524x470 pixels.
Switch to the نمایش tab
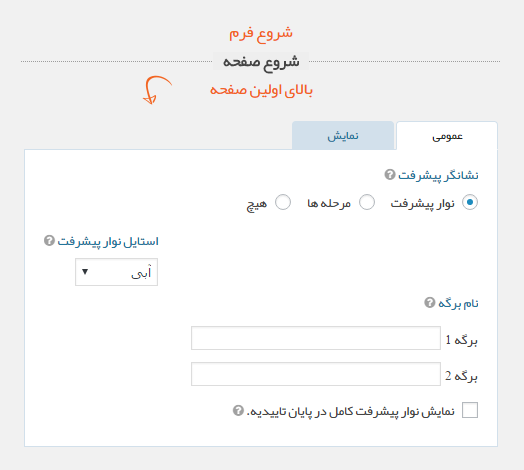[x=343, y=135]
